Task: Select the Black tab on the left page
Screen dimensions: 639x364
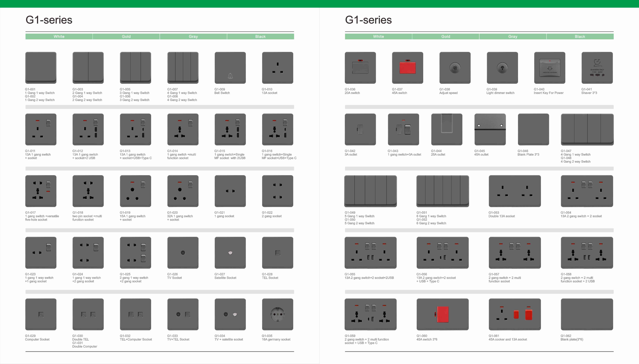Action: (260, 37)
